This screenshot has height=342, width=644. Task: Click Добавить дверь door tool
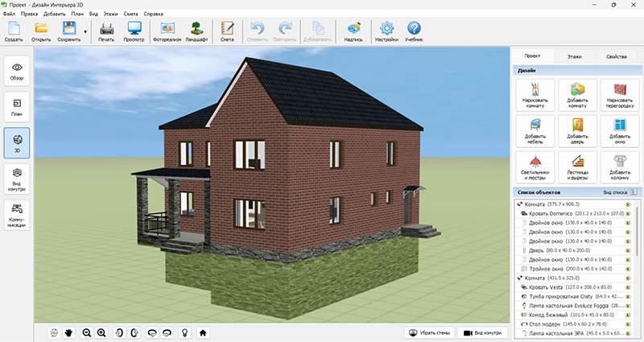577,131
